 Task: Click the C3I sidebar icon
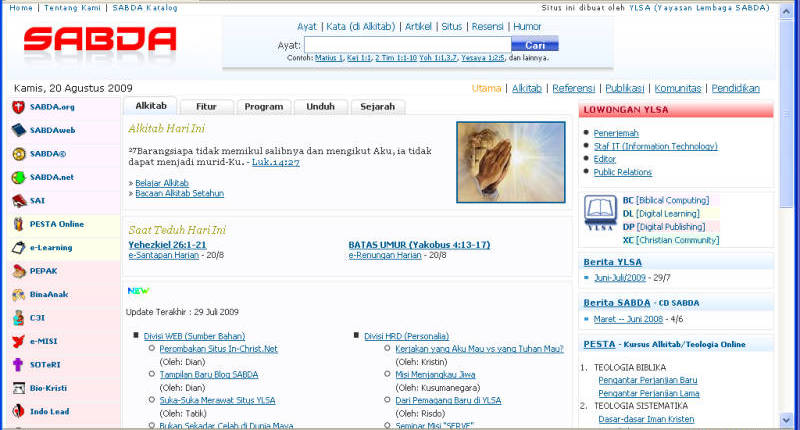[19, 318]
